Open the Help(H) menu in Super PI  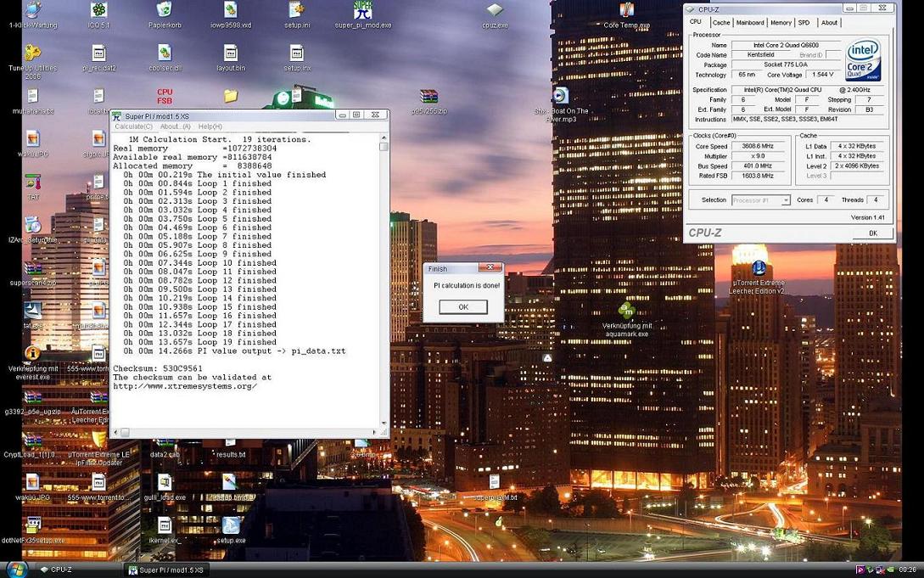tap(210, 126)
